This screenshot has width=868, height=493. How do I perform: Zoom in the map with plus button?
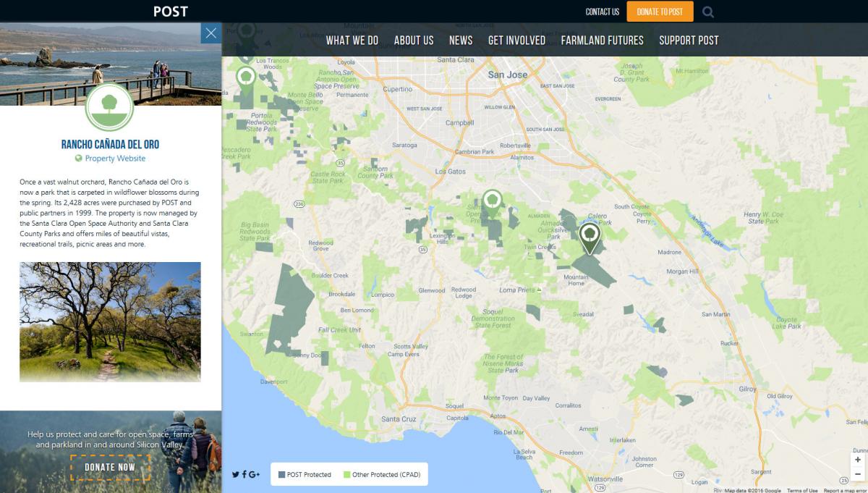tap(858, 460)
